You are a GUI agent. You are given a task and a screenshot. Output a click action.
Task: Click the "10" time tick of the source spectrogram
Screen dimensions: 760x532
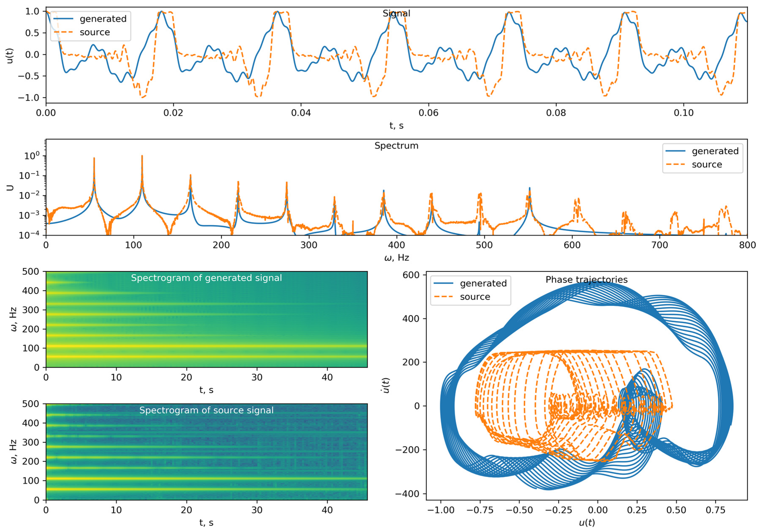116,510
